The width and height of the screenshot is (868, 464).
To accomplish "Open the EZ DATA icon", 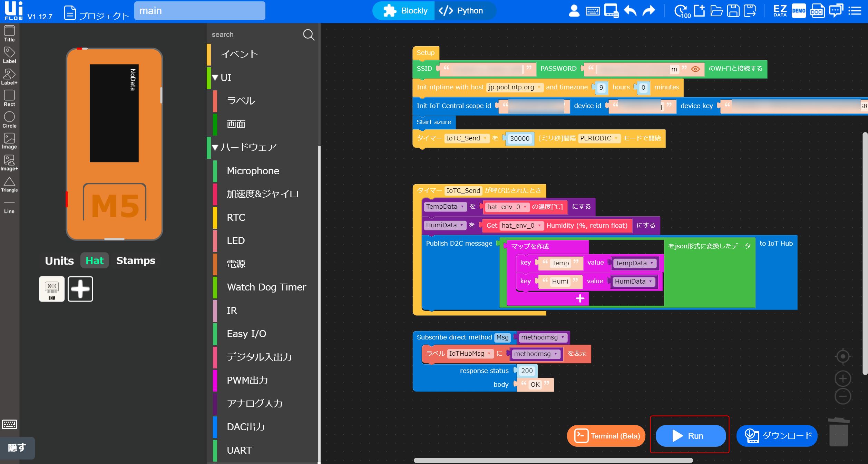I will point(780,11).
